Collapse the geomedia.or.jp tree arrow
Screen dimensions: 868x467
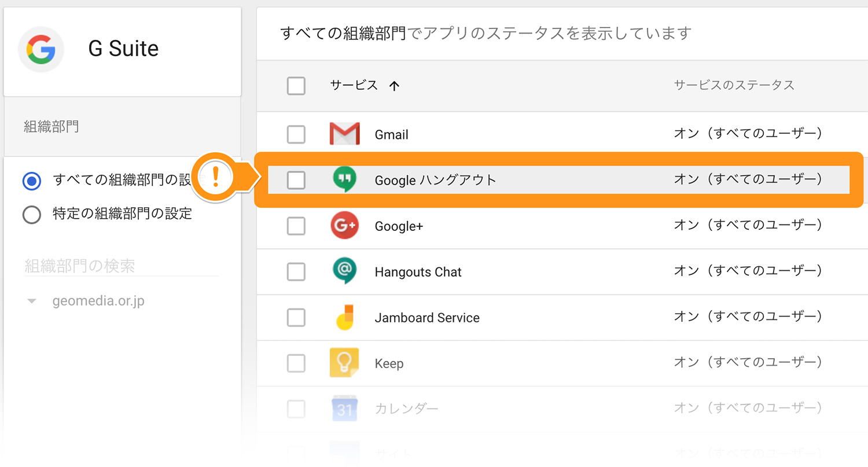[32, 301]
